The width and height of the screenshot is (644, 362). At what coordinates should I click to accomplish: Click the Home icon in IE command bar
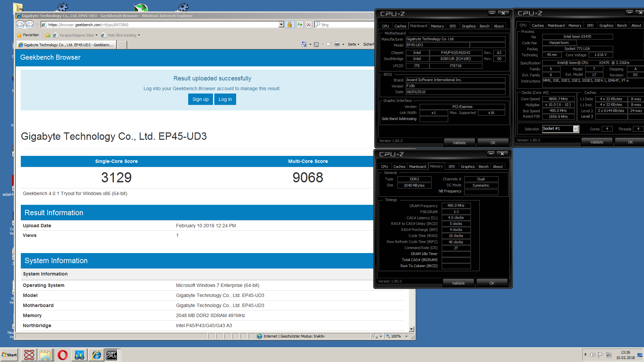tap(304, 44)
